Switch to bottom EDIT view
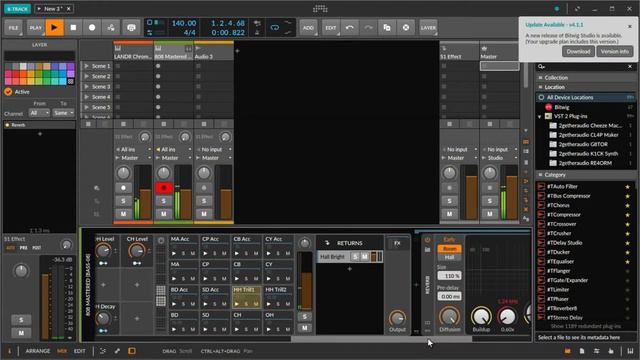 point(80,351)
